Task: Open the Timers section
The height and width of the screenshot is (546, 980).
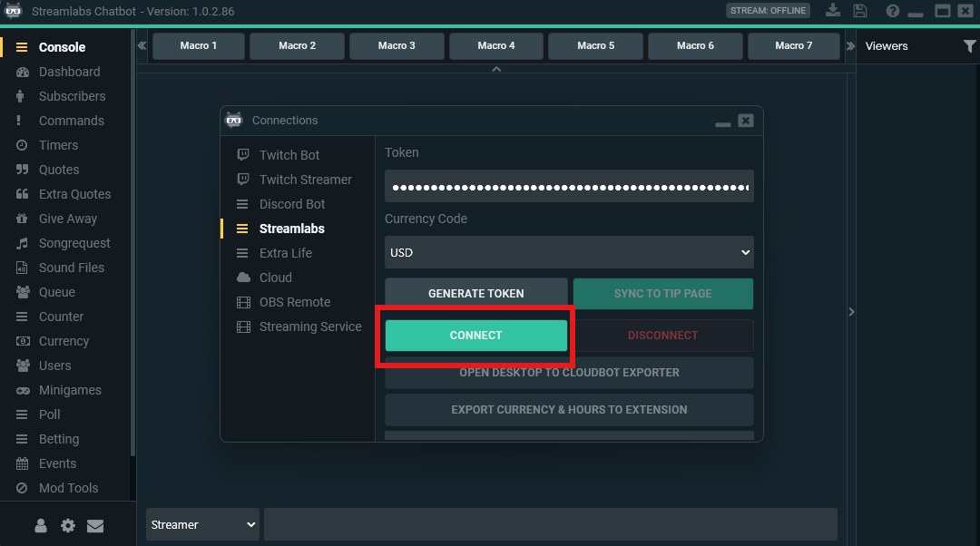Action: point(58,145)
